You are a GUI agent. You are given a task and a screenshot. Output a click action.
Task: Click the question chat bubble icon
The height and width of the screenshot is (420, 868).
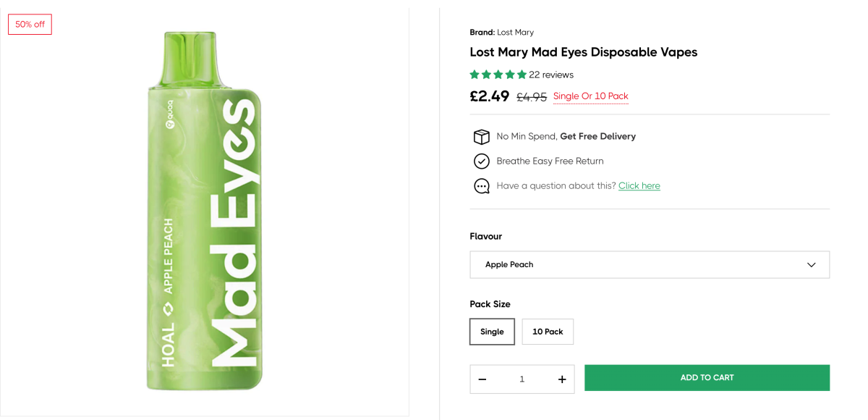coord(481,186)
